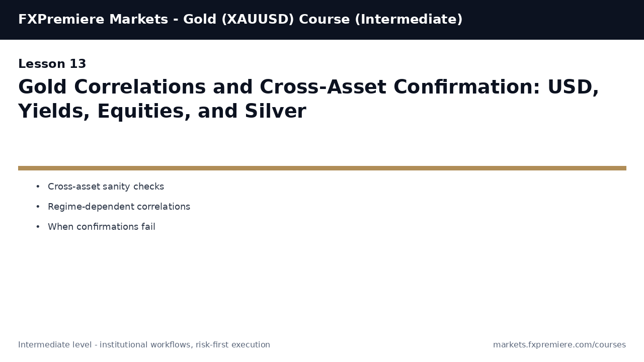Click the "risk-first execution" footer phrase
This screenshot has width=644, height=362.
pyautogui.click(x=233, y=345)
